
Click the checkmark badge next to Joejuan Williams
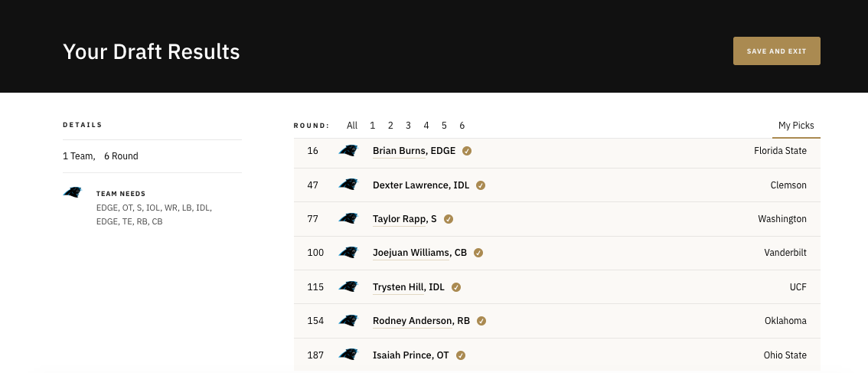tap(478, 253)
